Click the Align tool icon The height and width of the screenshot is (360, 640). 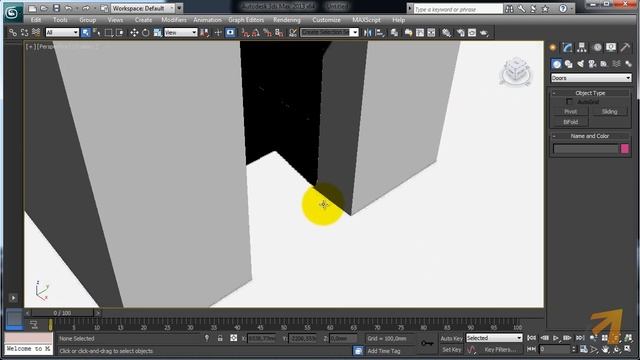click(x=380, y=33)
